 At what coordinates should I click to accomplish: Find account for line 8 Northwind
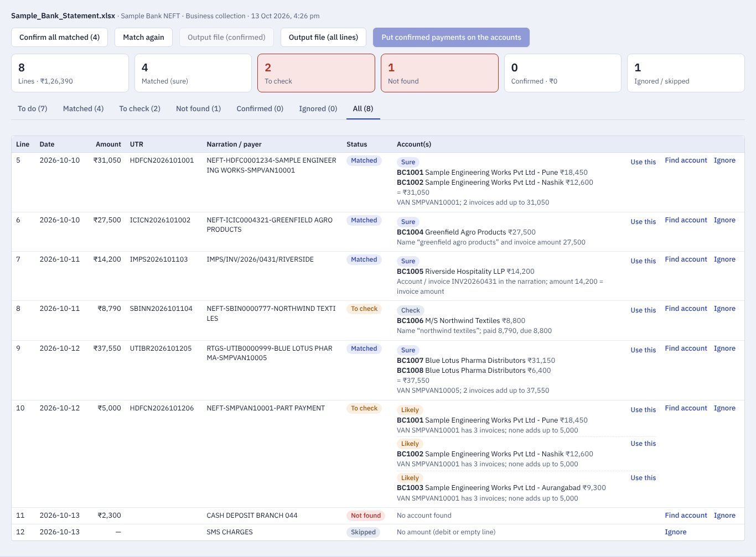686,309
